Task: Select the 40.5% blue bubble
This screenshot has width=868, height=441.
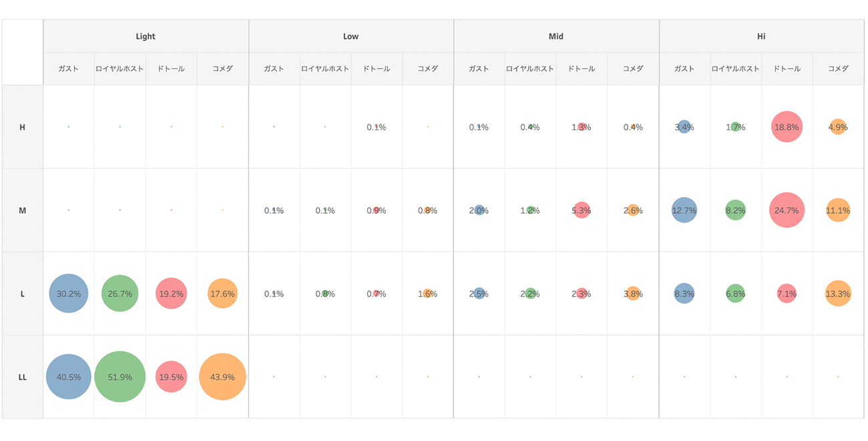Action: click(x=69, y=377)
